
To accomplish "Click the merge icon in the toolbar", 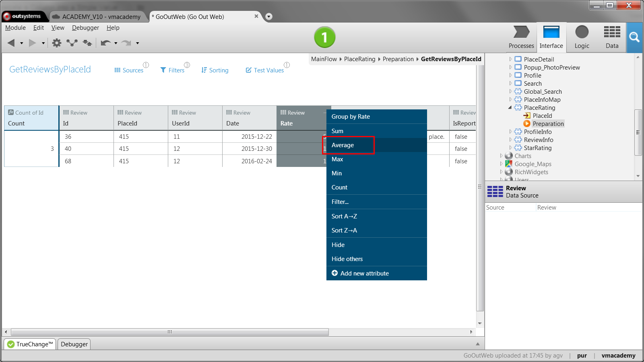I will click(x=72, y=43).
